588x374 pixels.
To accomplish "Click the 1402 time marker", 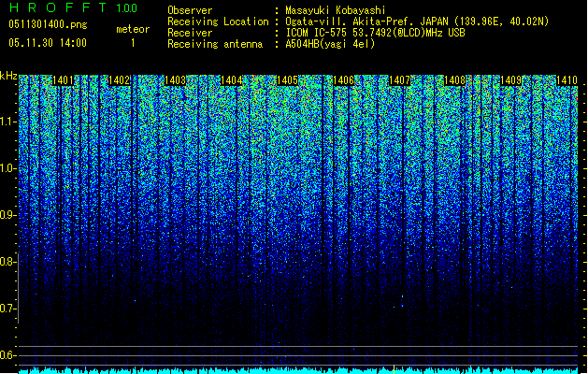I will pyautogui.click(x=120, y=80).
